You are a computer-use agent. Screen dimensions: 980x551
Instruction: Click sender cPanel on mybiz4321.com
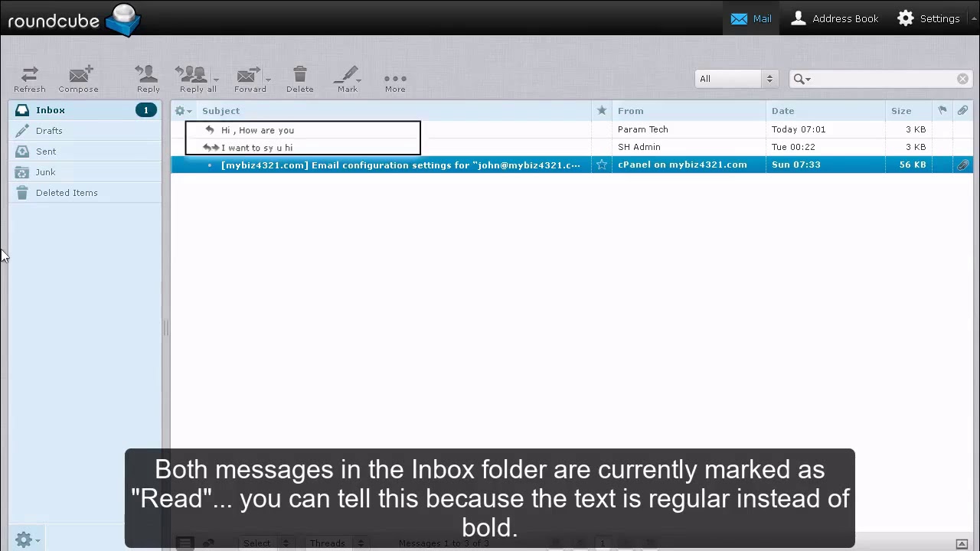[682, 165]
